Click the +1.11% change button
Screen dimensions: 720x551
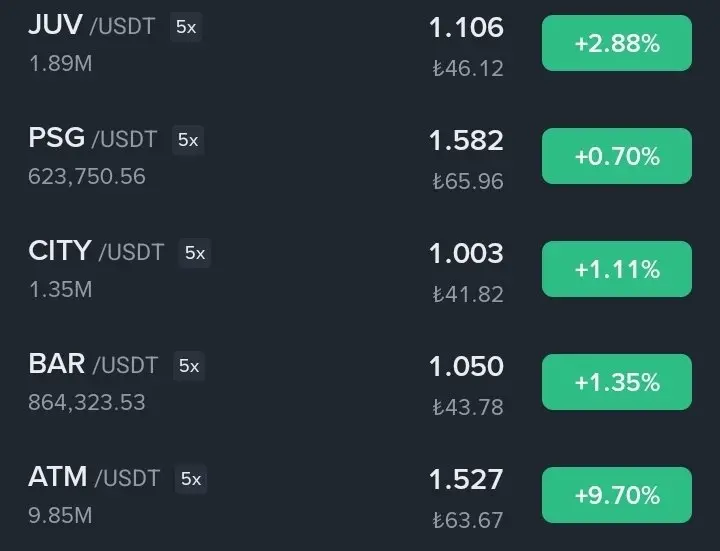pos(617,269)
